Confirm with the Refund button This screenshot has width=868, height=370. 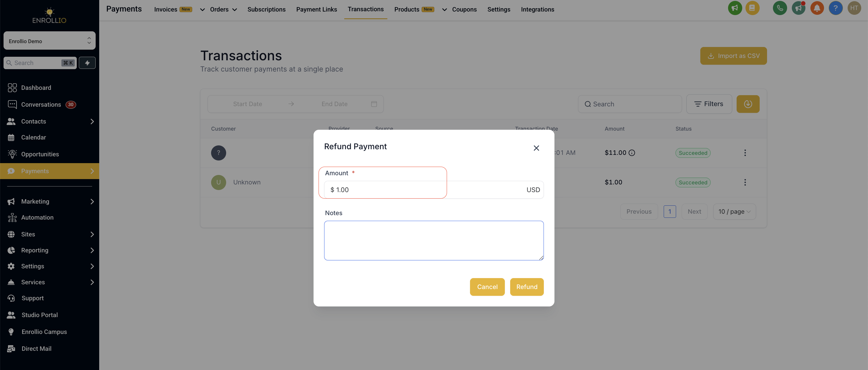pyautogui.click(x=527, y=287)
